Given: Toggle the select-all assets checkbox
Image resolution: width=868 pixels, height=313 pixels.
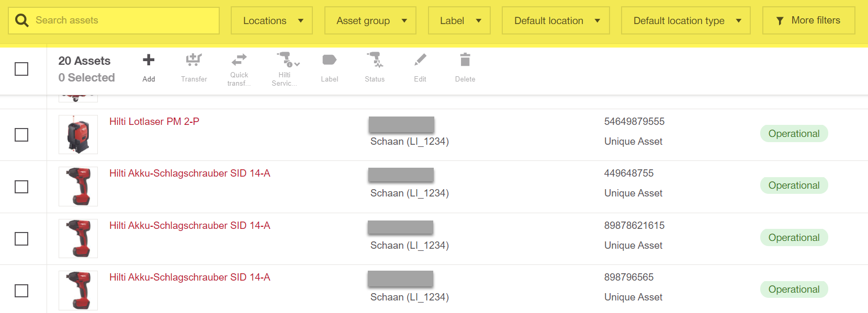Looking at the screenshot, I should [x=21, y=69].
